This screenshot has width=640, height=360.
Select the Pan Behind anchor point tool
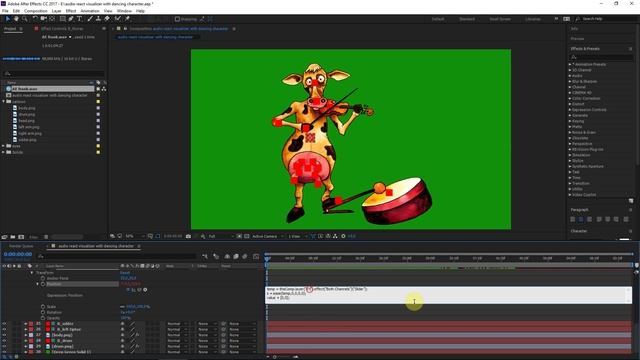pos(52,19)
